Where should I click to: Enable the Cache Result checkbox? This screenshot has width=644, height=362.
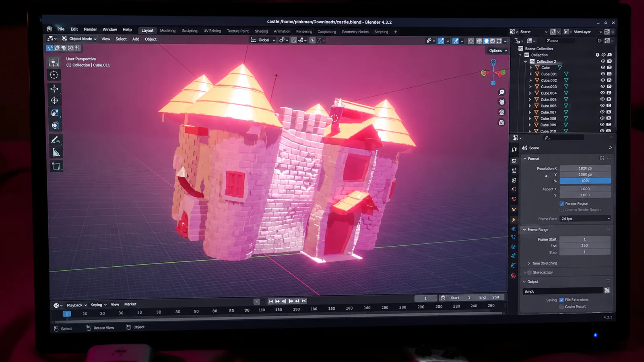coord(561,306)
